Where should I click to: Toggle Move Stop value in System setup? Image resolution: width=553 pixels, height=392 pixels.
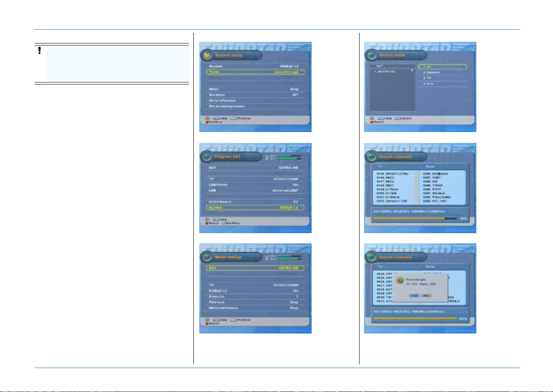click(x=295, y=89)
